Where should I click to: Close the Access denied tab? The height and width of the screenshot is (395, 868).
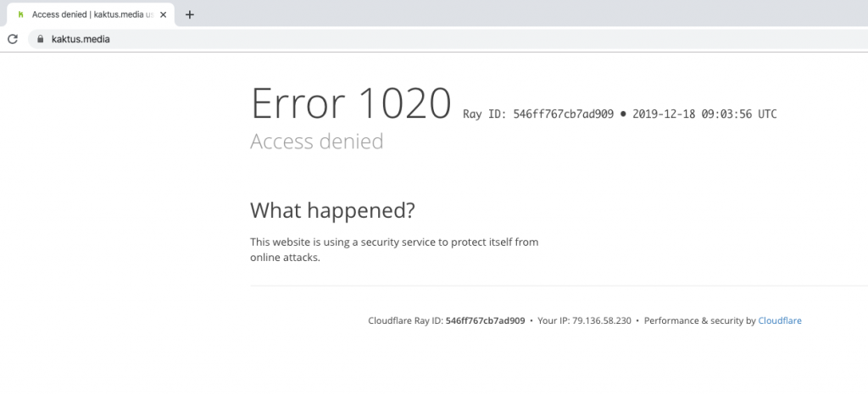[164, 15]
